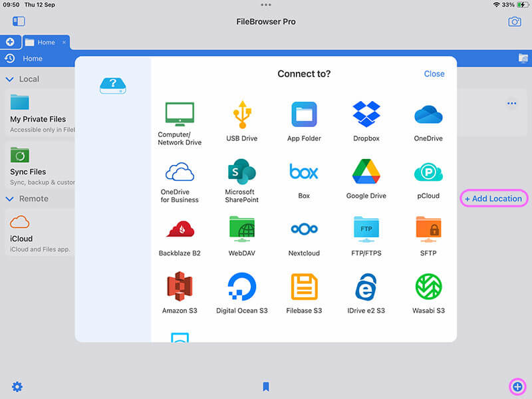Connect to Microsoft SharePoint
This screenshot has width=532, height=399.
[x=242, y=181]
